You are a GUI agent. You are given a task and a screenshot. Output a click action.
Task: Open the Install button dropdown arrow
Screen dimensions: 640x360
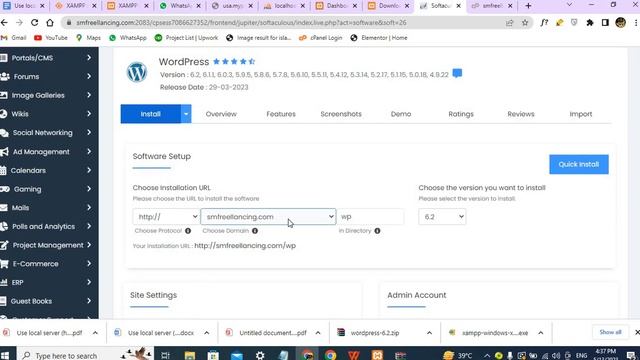(x=186, y=114)
